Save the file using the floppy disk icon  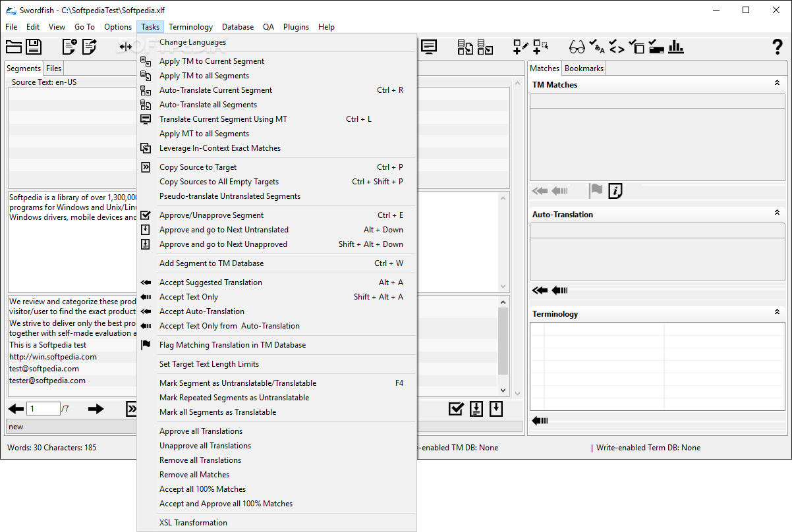click(x=34, y=47)
